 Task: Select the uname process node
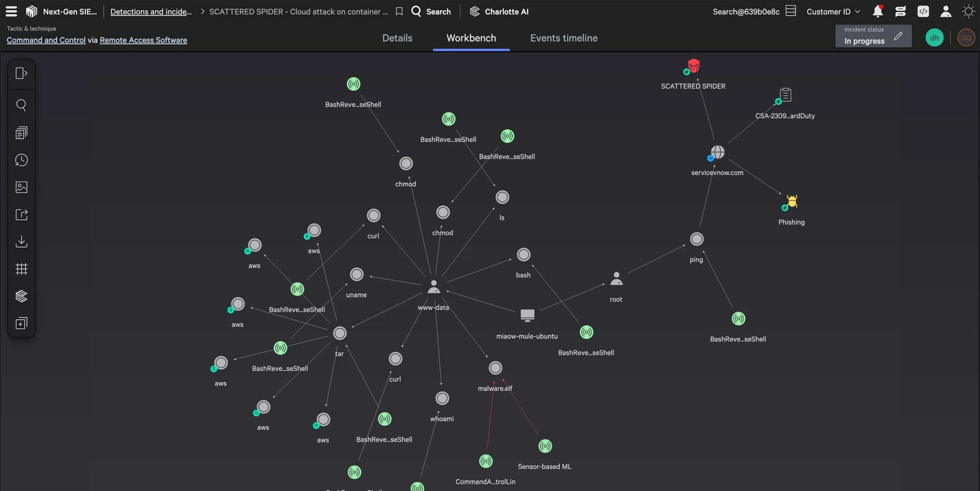(356, 275)
